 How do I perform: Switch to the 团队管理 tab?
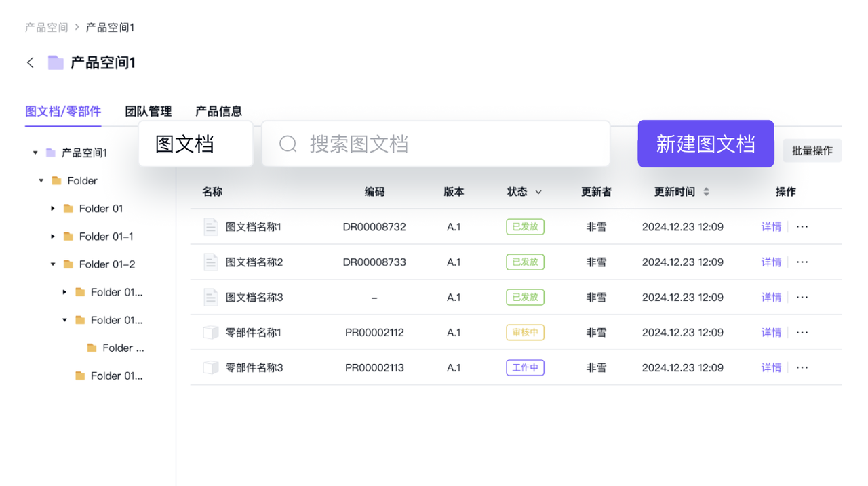point(149,111)
